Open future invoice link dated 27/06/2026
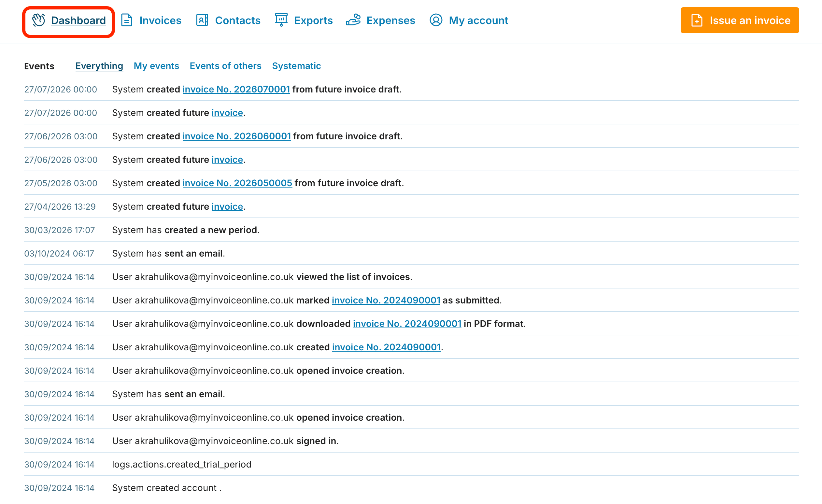Image resolution: width=822 pixels, height=504 pixels. pos(227,160)
